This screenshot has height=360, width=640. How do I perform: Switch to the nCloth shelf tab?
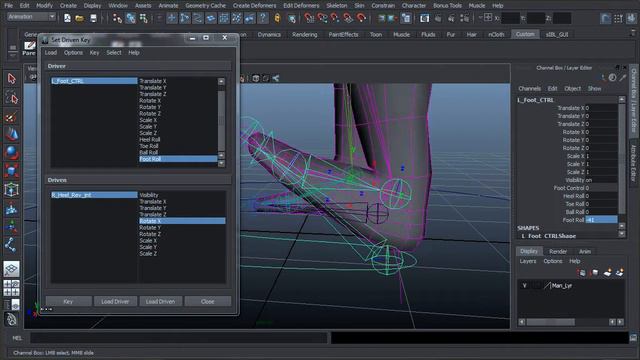[x=496, y=35]
